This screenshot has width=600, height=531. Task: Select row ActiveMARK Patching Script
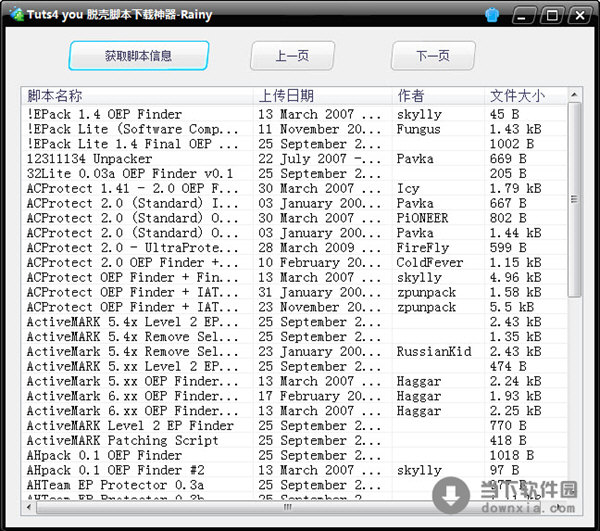[294, 440]
